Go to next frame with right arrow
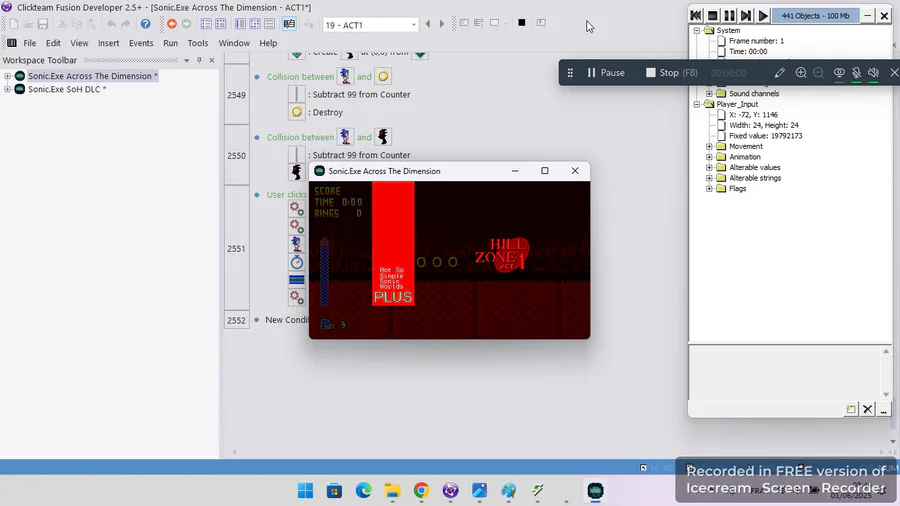900x506 pixels. click(441, 24)
